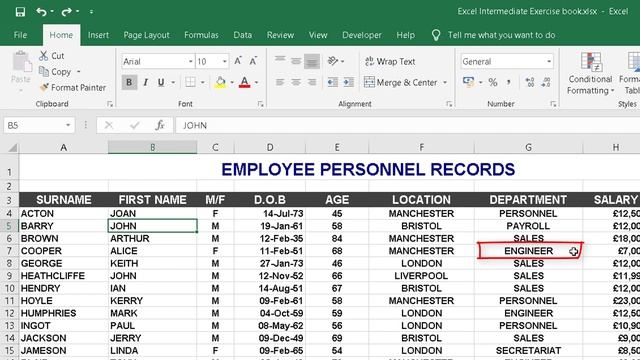Open the Font settings dialog launcher
This screenshot has width=640, height=360.
coord(260,104)
